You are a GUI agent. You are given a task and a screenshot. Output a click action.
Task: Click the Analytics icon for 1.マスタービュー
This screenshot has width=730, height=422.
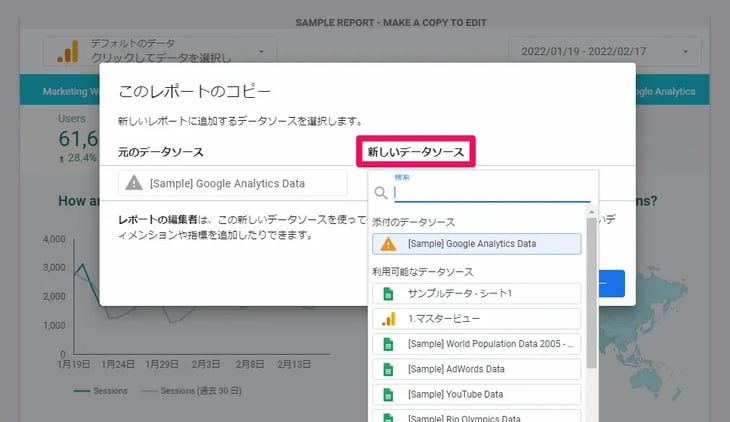[x=389, y=319]
